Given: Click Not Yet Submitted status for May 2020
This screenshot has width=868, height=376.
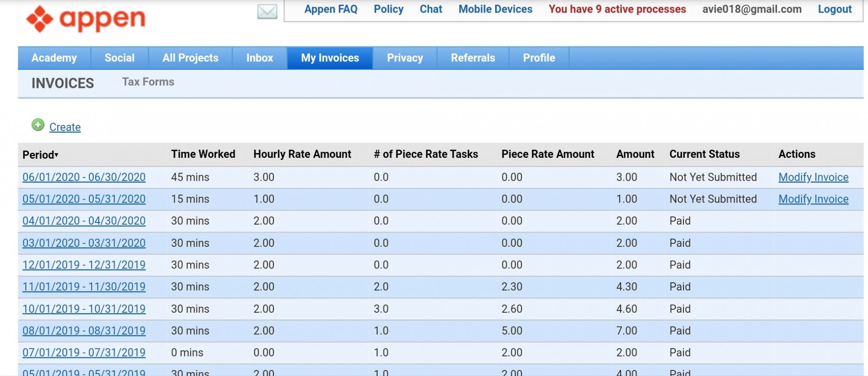Looking at the screenshot, I should pyautogui.click(x=713, y=199).
